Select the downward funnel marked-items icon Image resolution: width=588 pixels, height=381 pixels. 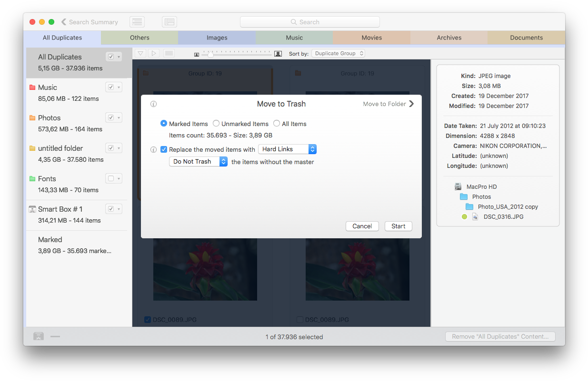(140, 53)
